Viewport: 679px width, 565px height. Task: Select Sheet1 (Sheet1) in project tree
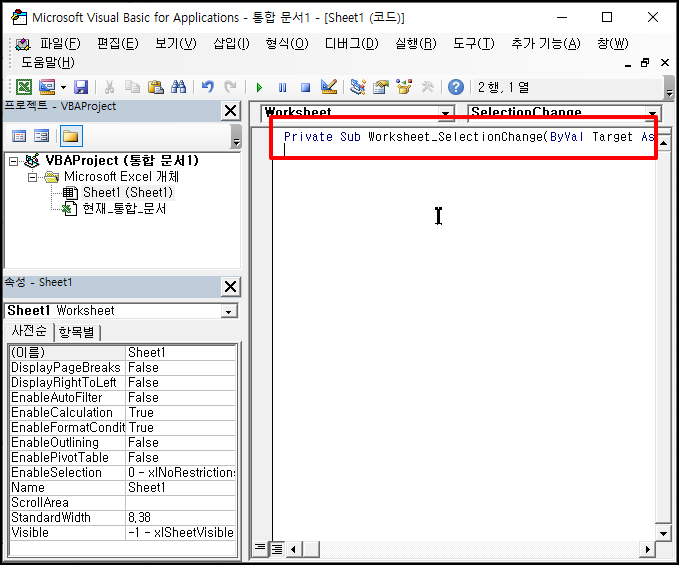coord(128,192)
